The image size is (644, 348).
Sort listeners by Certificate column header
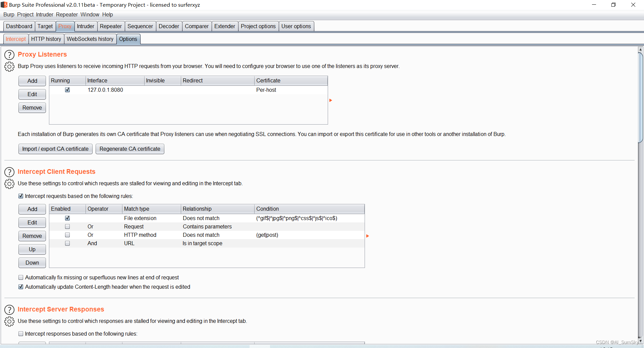pos(291,80)
